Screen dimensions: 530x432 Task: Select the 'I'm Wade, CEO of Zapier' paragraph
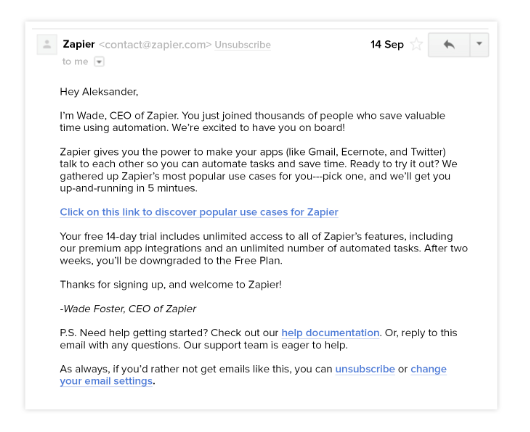pos(252,122)
